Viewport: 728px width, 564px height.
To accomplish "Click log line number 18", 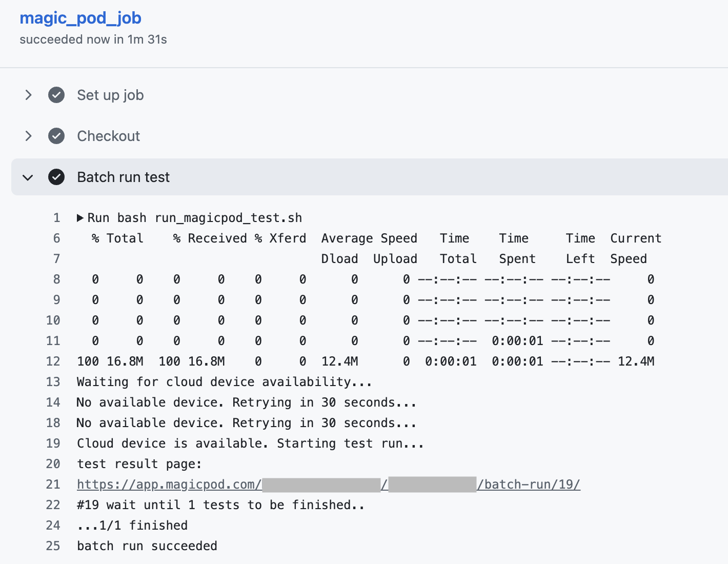I will click(53, 423).
